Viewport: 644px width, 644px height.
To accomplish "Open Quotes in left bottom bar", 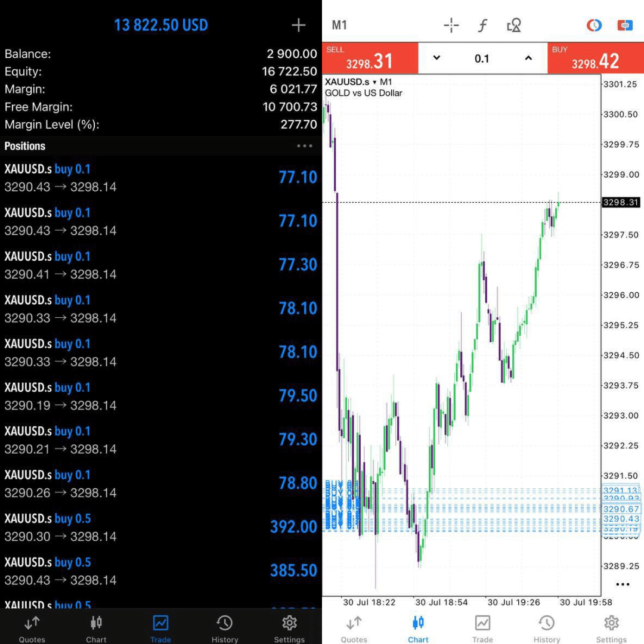I will 32,628.
